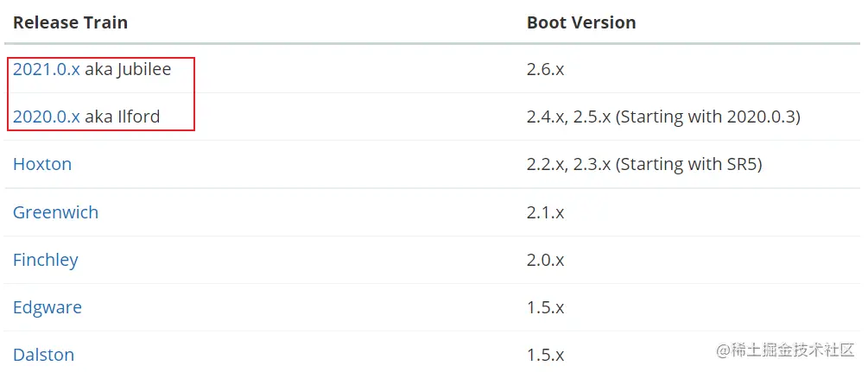Click the 2.1.x boot version cell
This screenshot has width=868, height=372.
[545, 212]
